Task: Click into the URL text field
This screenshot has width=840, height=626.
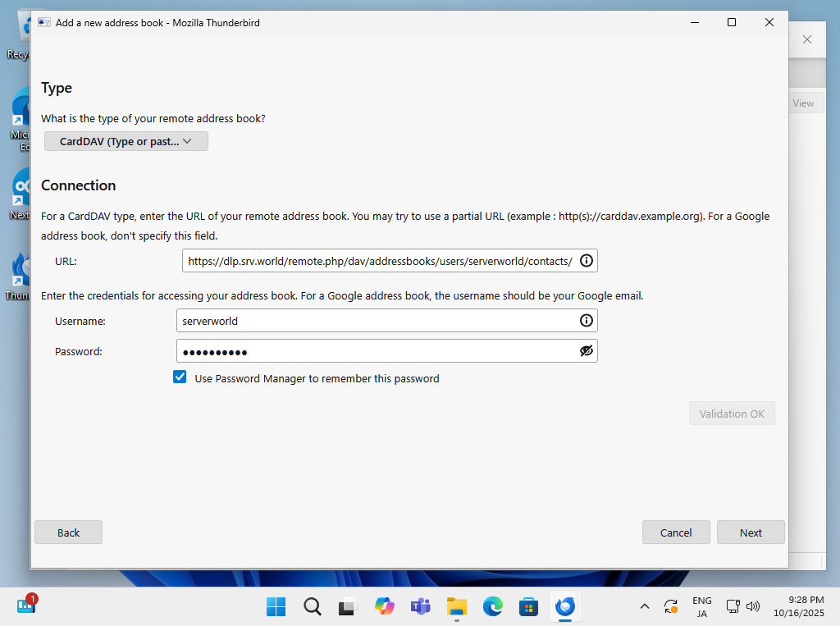Action: click(x=379, y=261)
